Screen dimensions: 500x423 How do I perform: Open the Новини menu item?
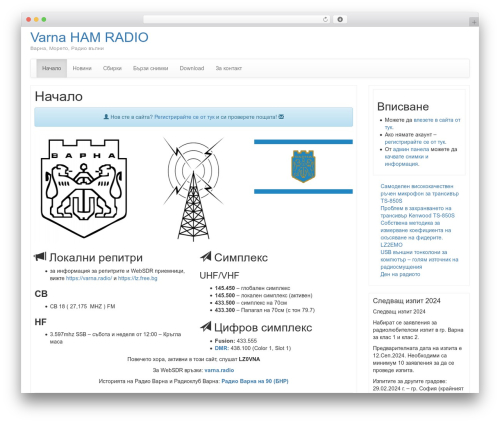82,68
